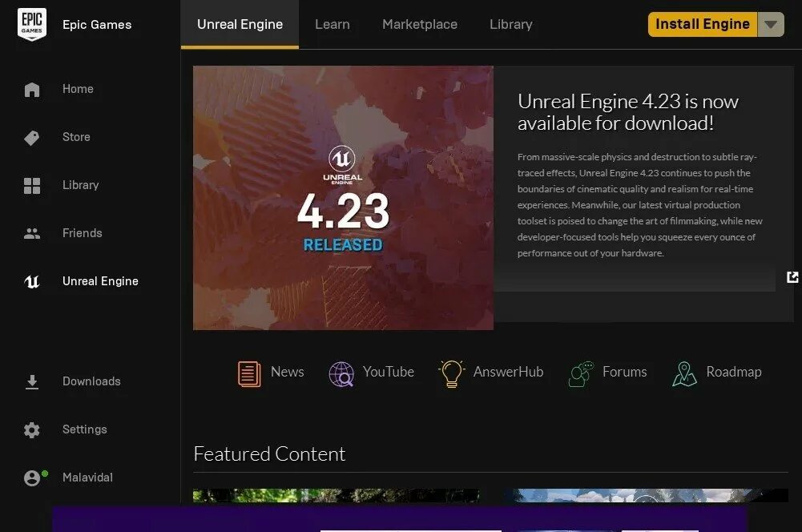Open the second featured content sky thumbnail

click(x=646, y=496)
